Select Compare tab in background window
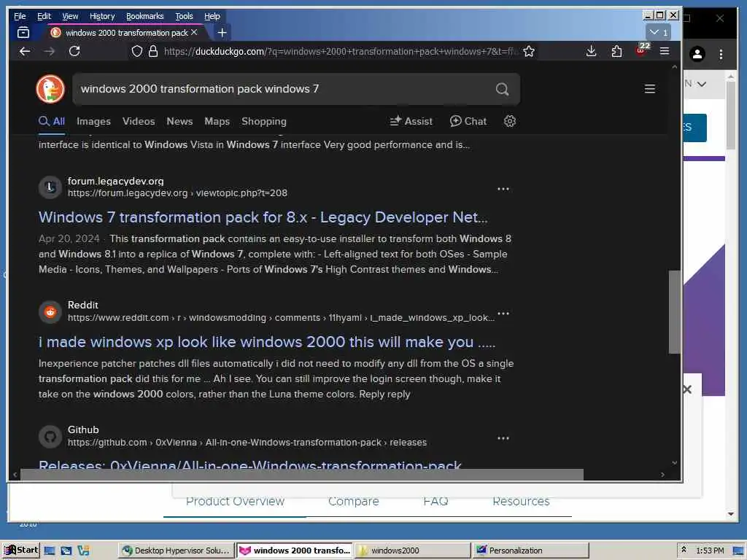 [x=354, y=501]
